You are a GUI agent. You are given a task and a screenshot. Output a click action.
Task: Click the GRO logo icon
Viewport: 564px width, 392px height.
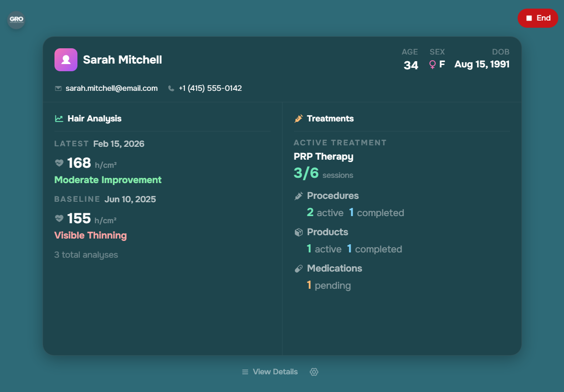tap(16, 20)
